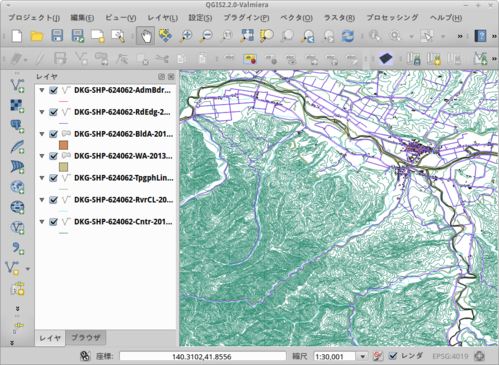Toggle TpgphLin layer visibility checkbox
Viewport: 499px width, 365px height.
[53, 178]
